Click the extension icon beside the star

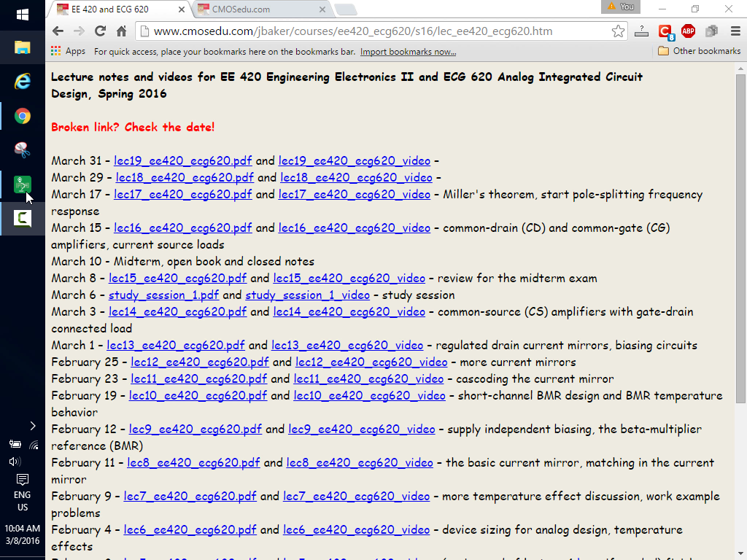pos(642,31)
